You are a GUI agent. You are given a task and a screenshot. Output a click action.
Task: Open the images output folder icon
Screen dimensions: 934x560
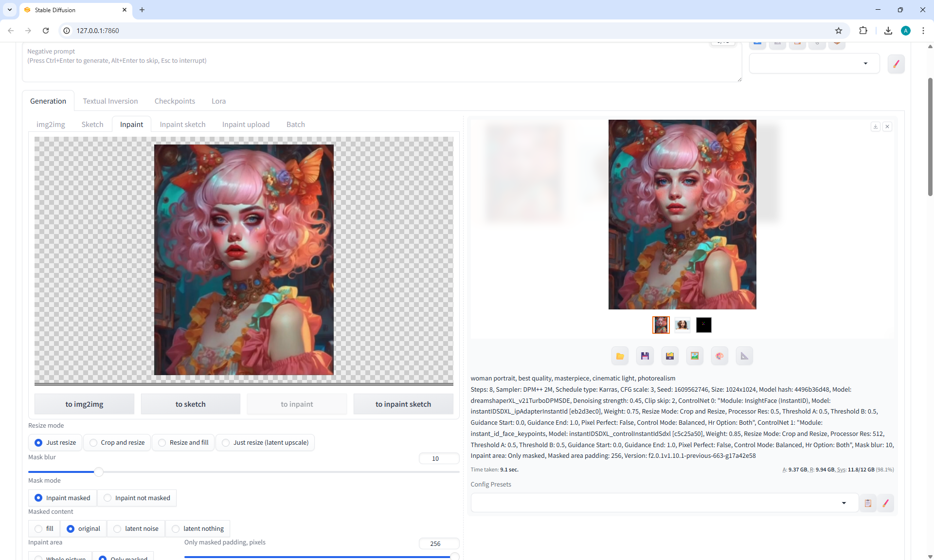point(620,356)
